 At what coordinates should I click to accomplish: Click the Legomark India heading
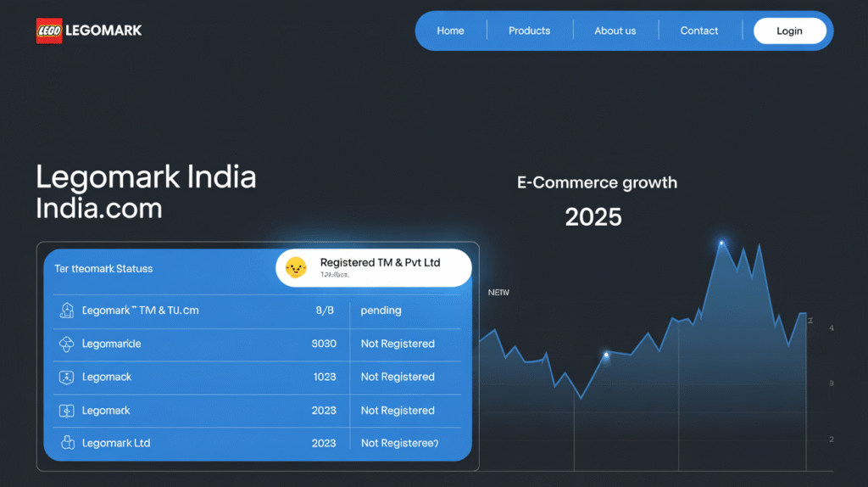[x=146, y=176]
